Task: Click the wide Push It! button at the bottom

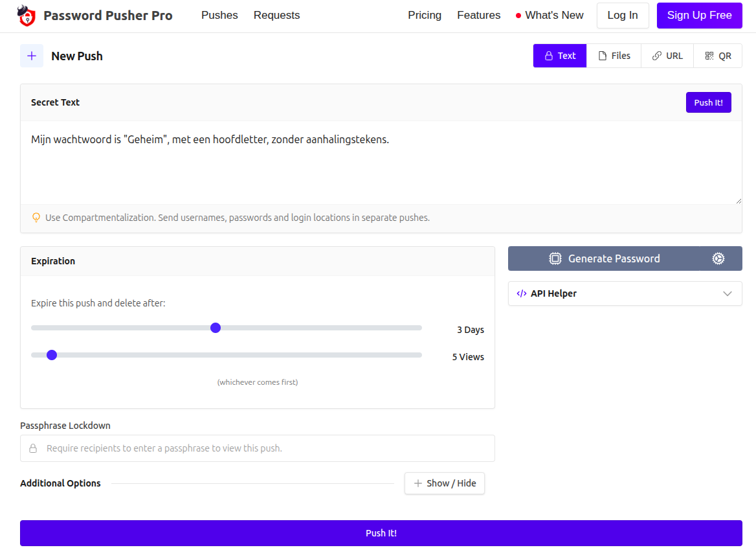Action: coord(381,533)
